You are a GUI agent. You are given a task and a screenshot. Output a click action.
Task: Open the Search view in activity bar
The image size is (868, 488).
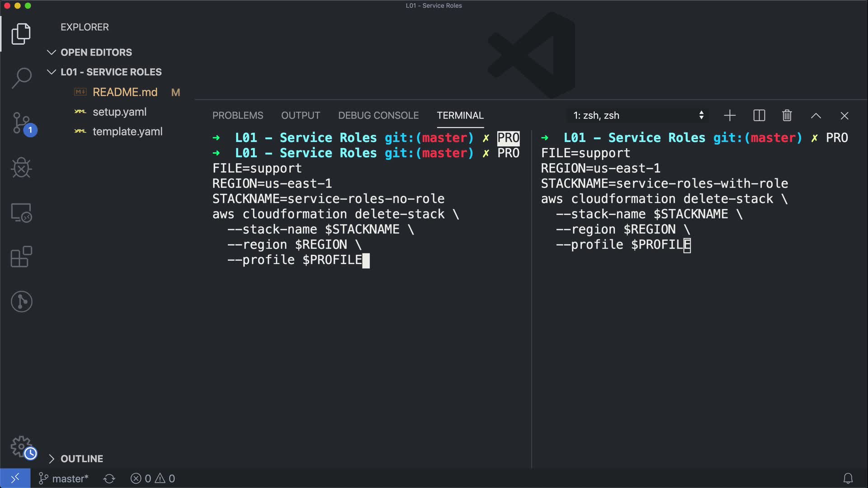[21, 78]
